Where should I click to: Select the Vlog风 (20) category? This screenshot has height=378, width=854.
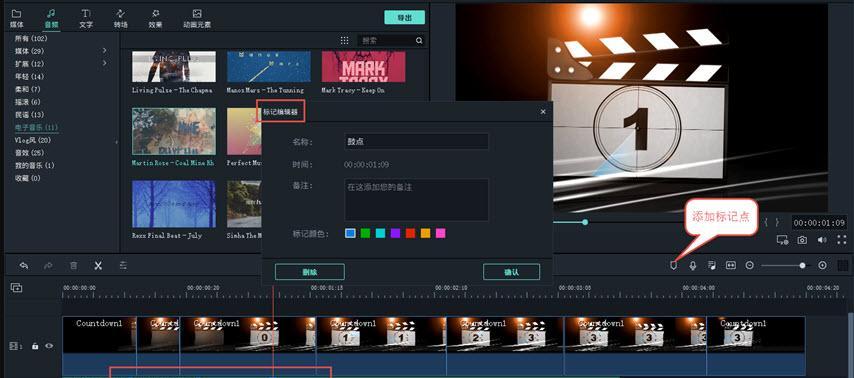[x=33, y=140]
